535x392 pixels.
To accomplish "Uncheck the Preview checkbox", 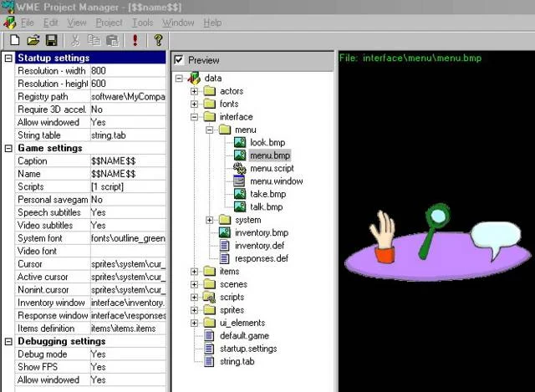I will (178, 60).
